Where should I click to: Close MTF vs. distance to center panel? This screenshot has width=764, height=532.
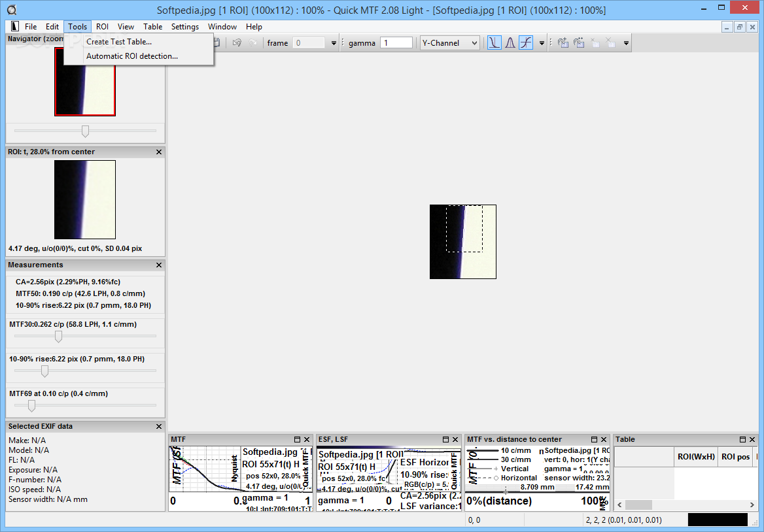click(x=604, y=439)
